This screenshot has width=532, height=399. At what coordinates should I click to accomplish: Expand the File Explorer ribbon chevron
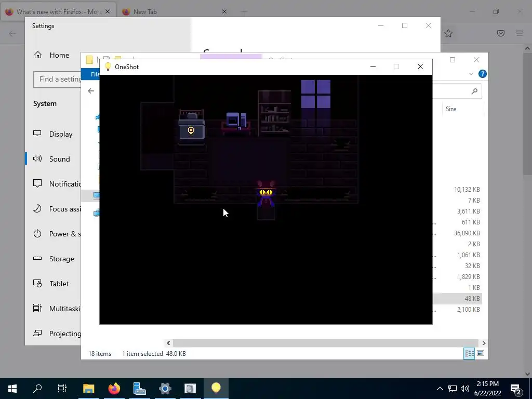tap(471, 74)
